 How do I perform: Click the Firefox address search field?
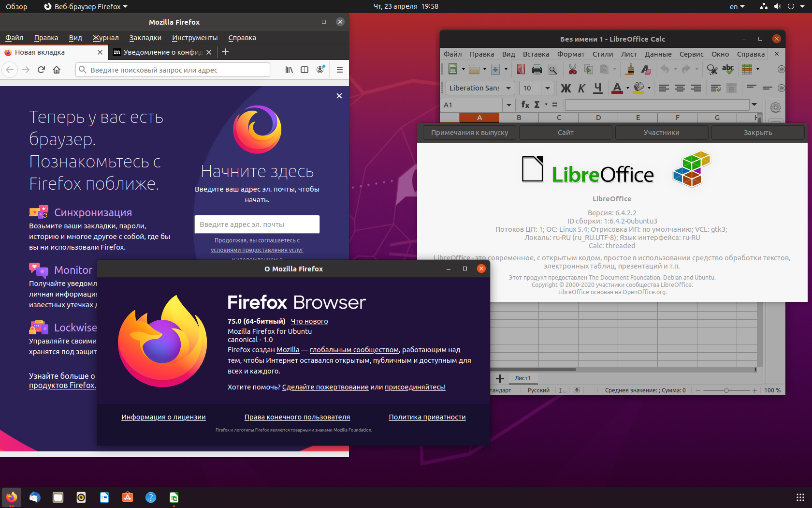[x=173, y=70]
